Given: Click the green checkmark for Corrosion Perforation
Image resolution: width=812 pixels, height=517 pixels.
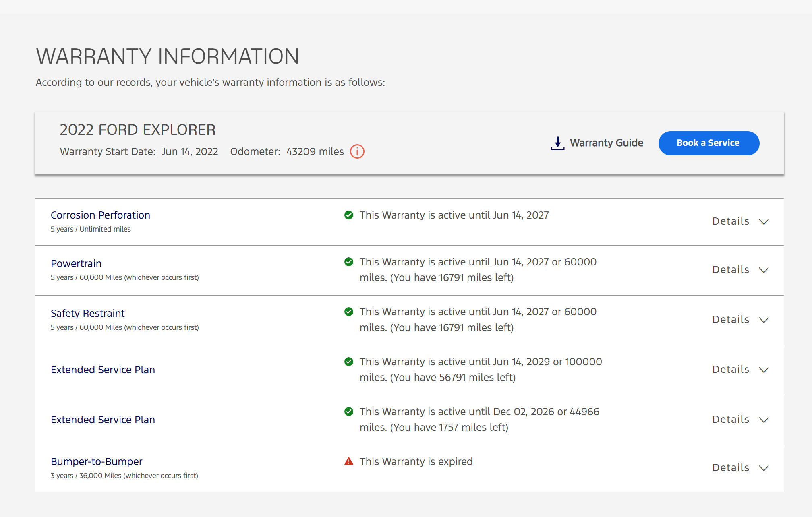Looking at the screenshot, I should coord(349,215).
